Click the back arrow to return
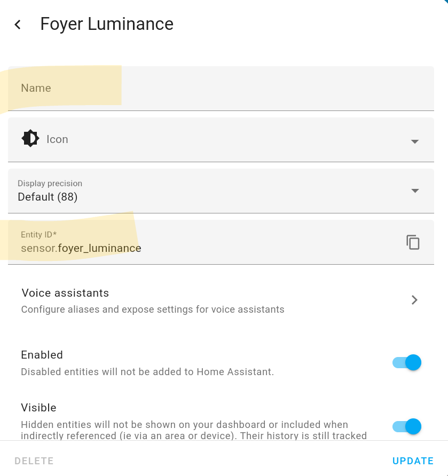Screen dimensions: 448x476 click(17, 24)
